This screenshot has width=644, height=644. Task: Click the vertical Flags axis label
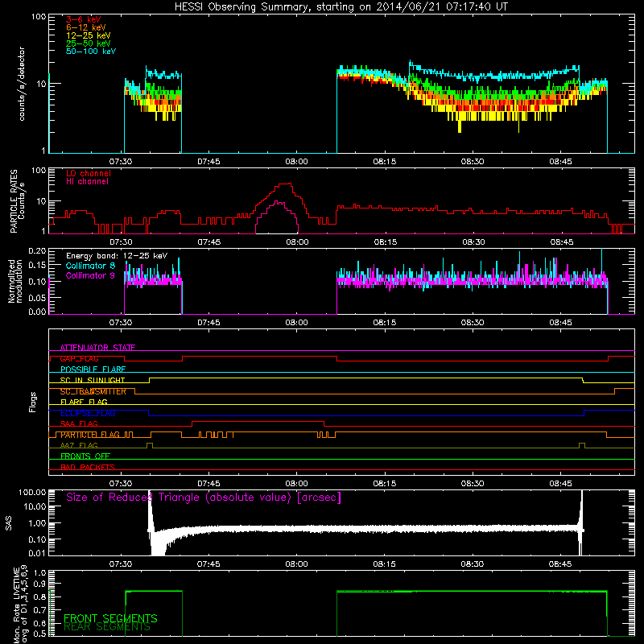(x=32, y=402)
